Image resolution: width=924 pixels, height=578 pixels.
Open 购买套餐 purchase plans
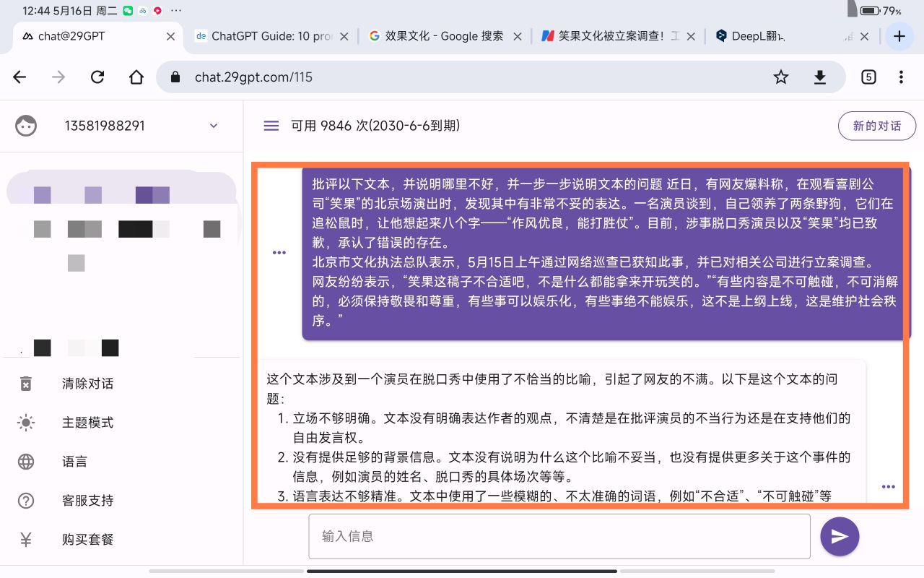(87, 540)
